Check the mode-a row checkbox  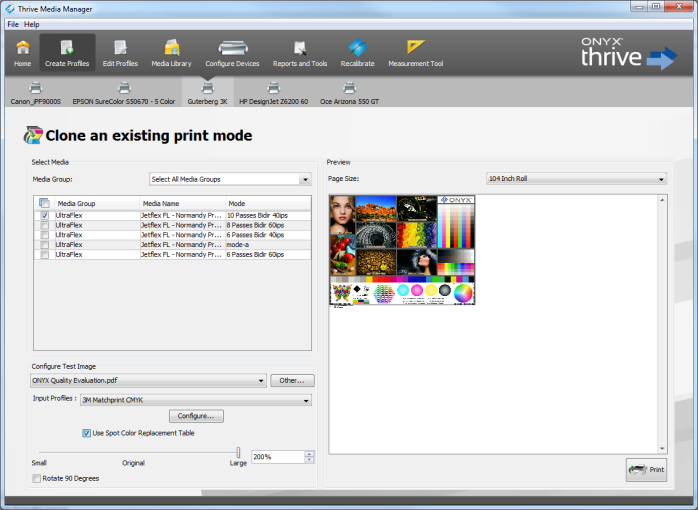[45, 245]
